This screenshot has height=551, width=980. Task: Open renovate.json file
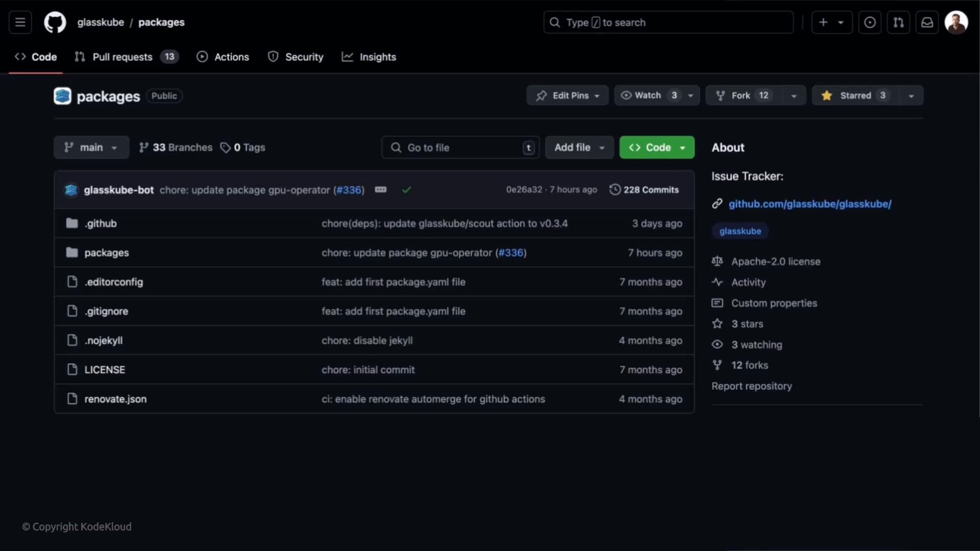[115, 399]
